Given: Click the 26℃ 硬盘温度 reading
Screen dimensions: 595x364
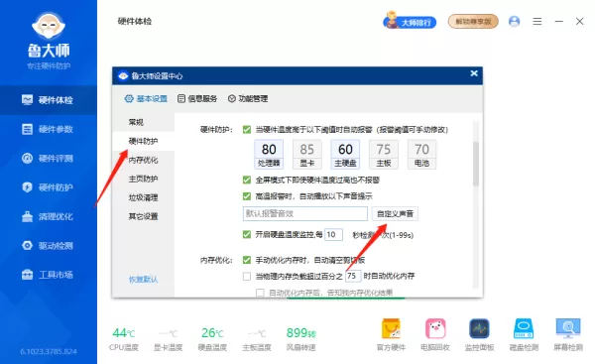Looking at the screenshot, I should click(x=212, y=339).
